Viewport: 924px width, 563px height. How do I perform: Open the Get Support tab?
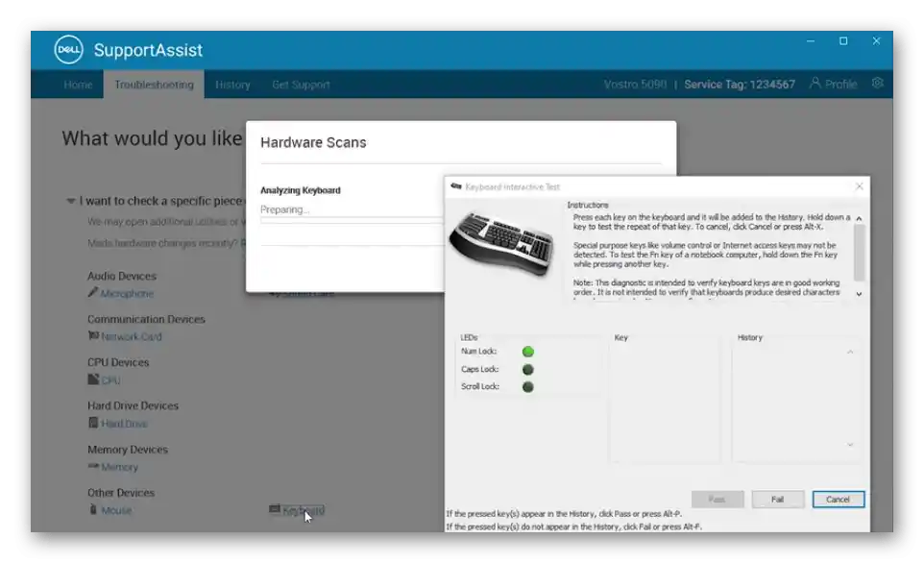pos(301,85)
